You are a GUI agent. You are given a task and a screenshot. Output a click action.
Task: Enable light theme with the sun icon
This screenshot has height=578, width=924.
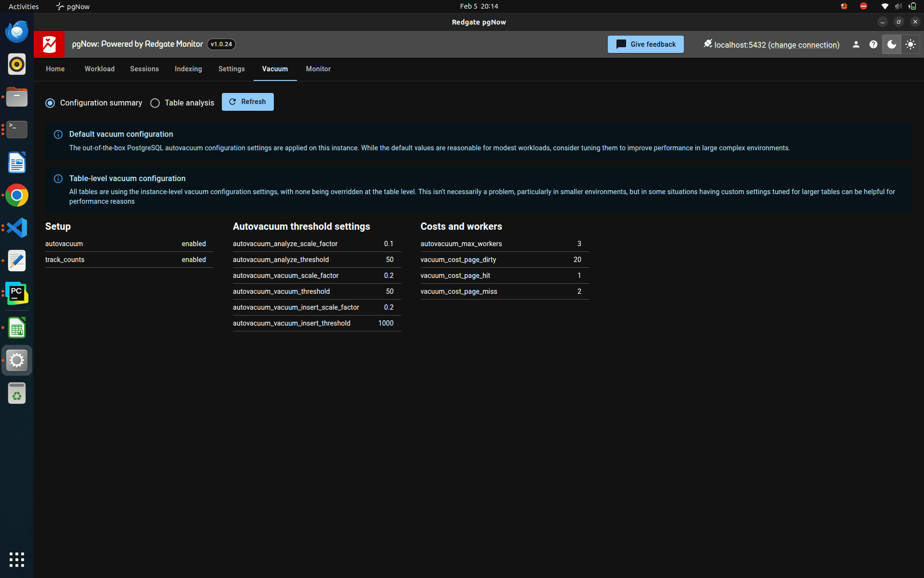(911, 44)
